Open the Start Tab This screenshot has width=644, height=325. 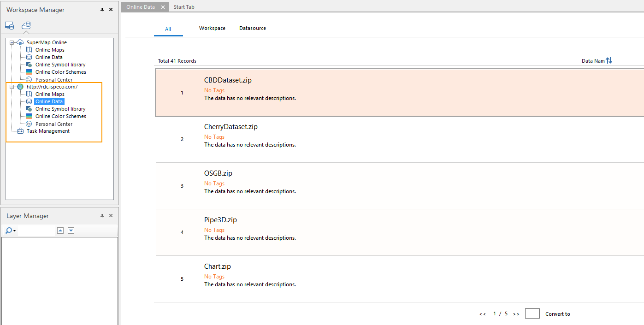183,7
